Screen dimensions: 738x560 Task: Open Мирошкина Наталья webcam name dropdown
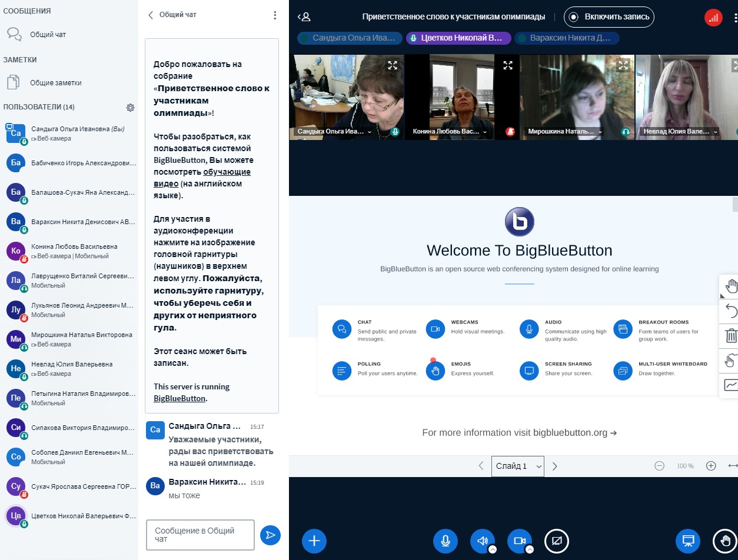[566, 132]
